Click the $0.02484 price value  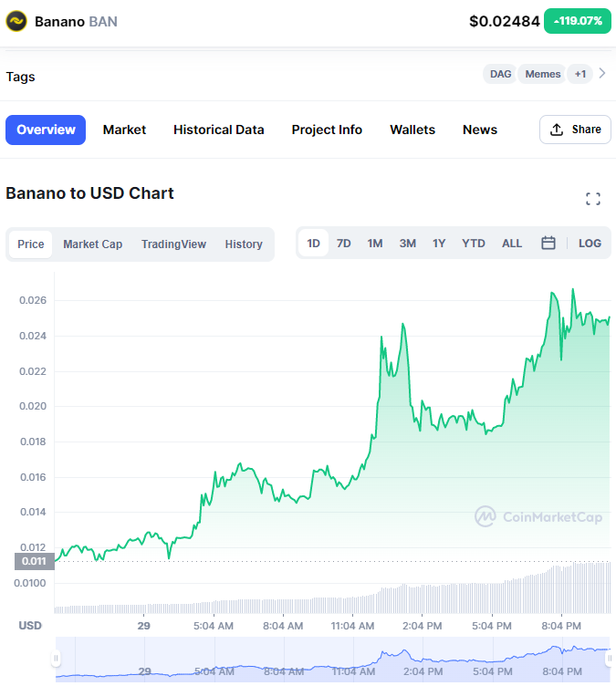(505, 21)
